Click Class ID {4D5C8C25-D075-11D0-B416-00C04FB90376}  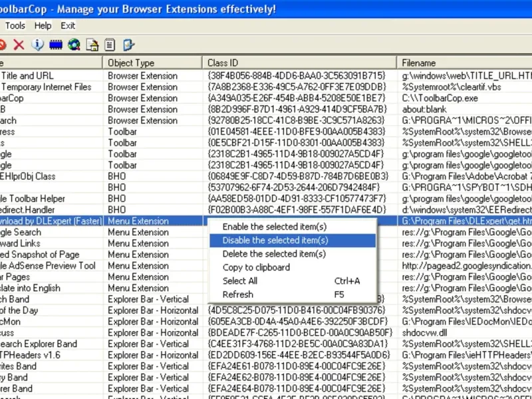tap(297, 311)
